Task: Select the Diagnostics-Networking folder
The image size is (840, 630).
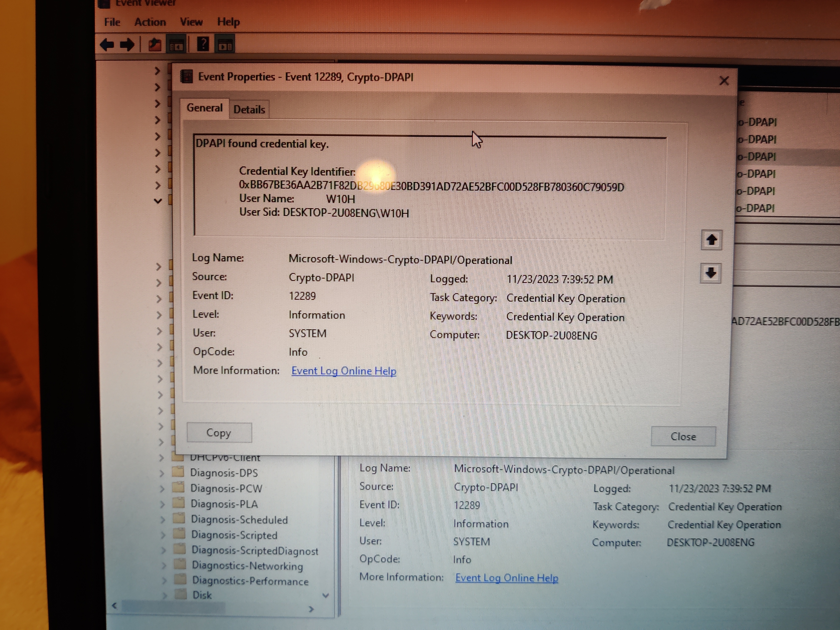Action: click(247, 566)
